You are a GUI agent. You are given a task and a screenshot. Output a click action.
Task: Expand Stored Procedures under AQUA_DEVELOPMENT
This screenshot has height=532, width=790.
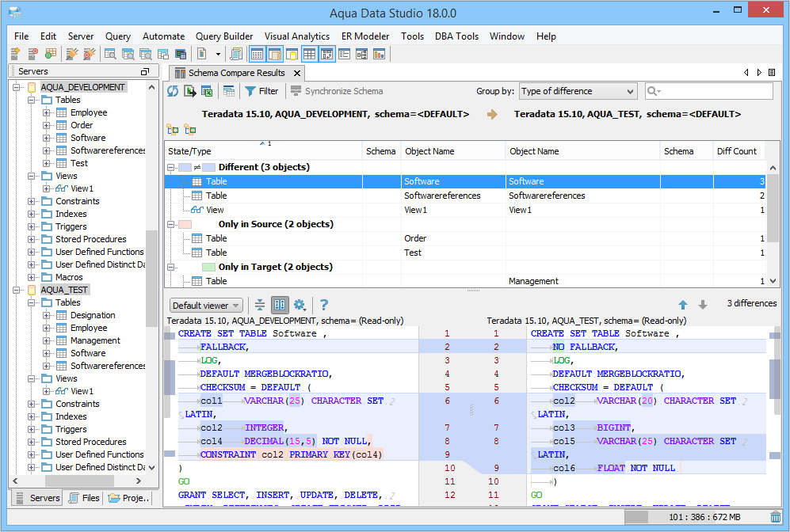click(x=31, y=239)
